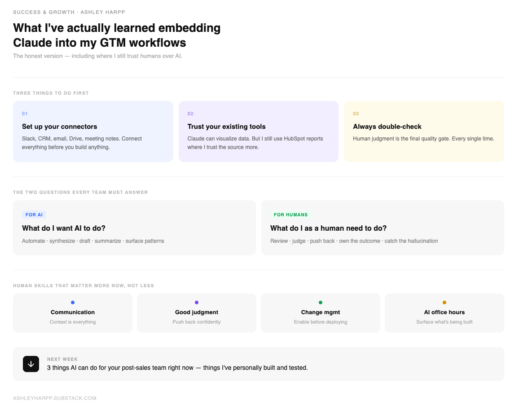Click the black down-arrow icon
This screenshot has width=532, height=412.
31,364
